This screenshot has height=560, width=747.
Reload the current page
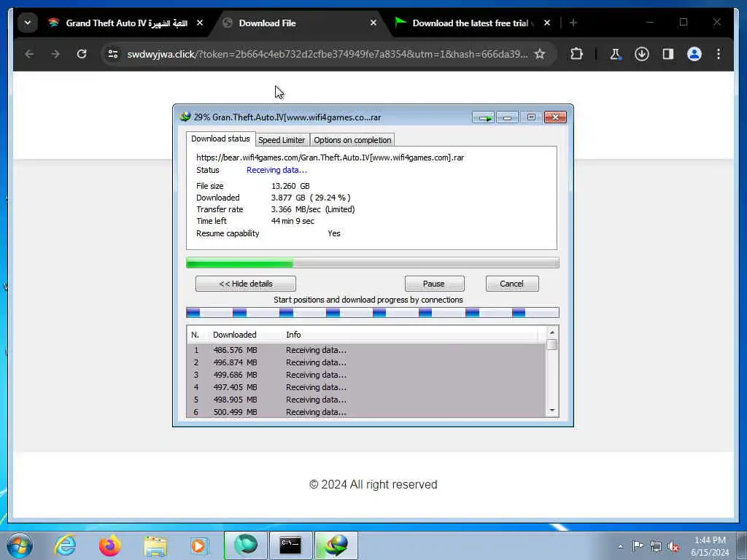point(82,54)
